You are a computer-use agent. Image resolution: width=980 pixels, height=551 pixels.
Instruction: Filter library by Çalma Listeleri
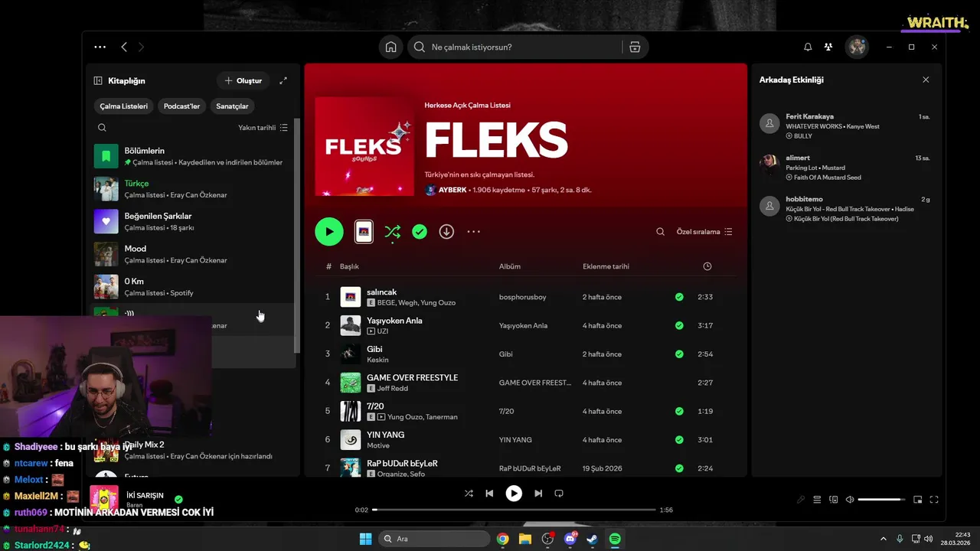124,106
